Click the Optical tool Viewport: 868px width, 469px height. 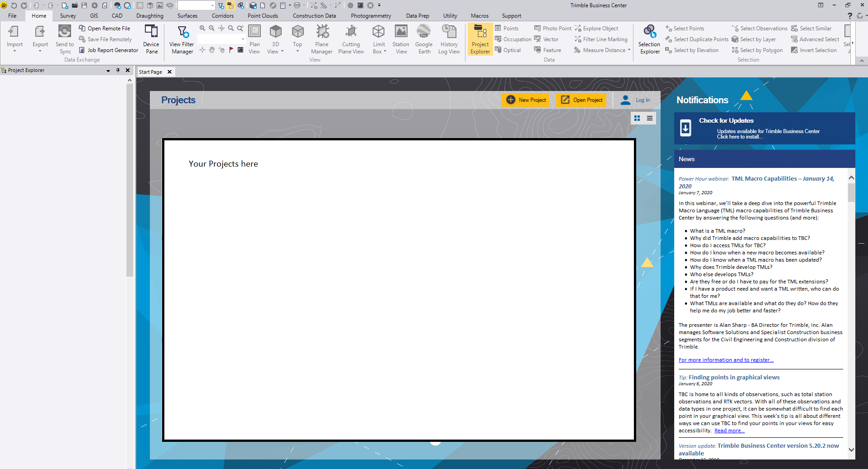508,50
